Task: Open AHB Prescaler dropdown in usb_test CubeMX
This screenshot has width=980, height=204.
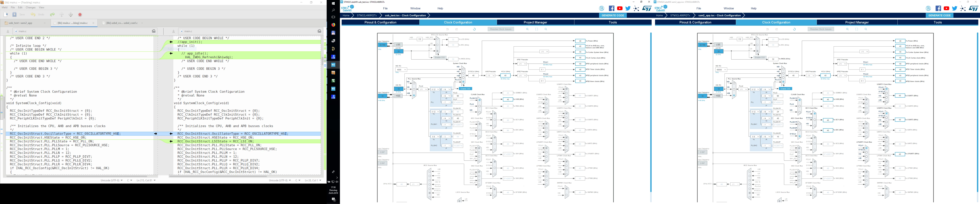Action: click(x=491, y=76)
